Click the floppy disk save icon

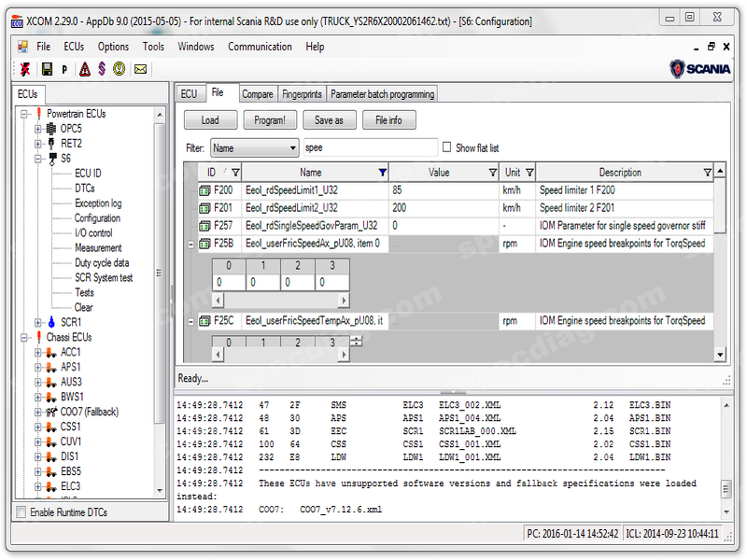point(46,69)
